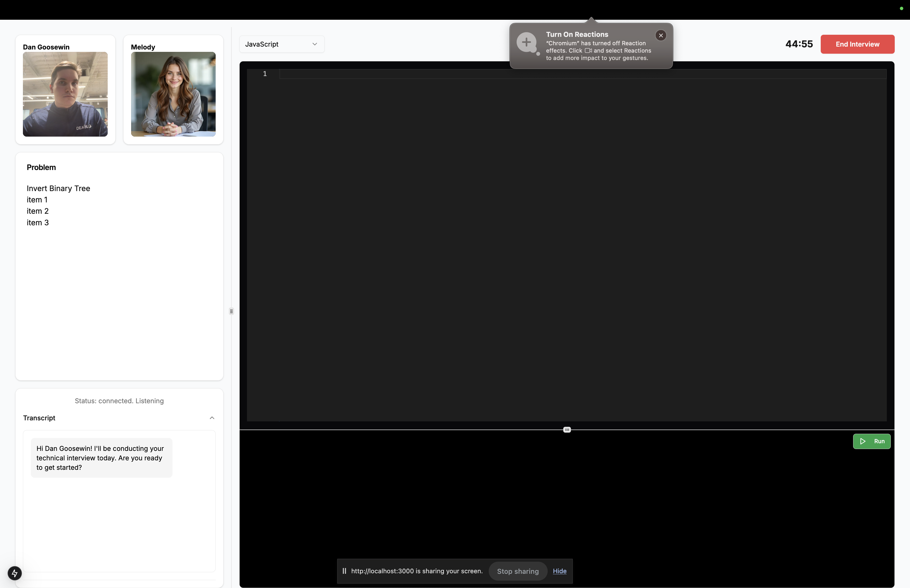Click Dan Goosewin's video thumbnail
This screenshot has height=588, width=910.
pos(65,94)
